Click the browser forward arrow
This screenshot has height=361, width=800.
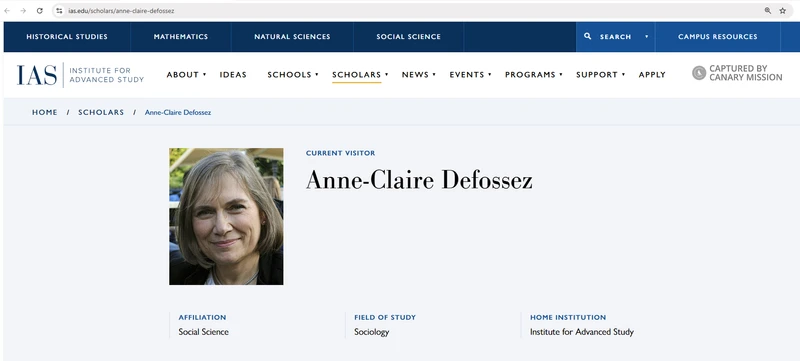23,11
